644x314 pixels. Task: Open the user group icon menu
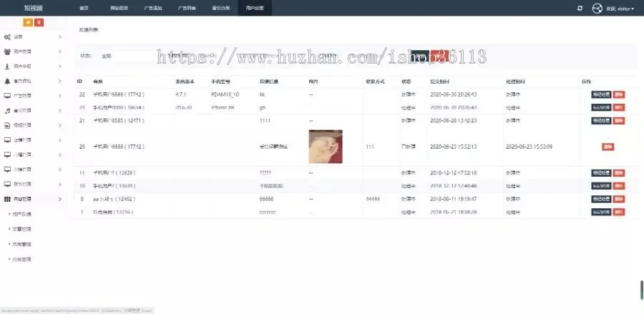pyautogui.click(x=7, y=51)
